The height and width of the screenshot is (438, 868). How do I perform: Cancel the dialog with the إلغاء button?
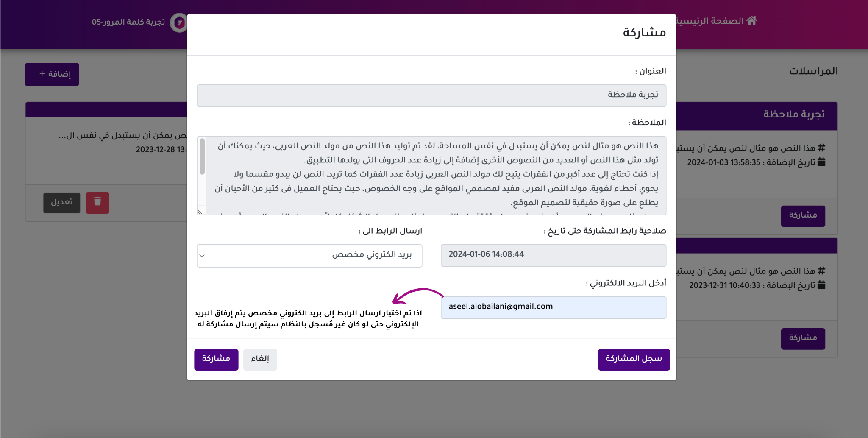pyautogui.click(x=260, y=359)
